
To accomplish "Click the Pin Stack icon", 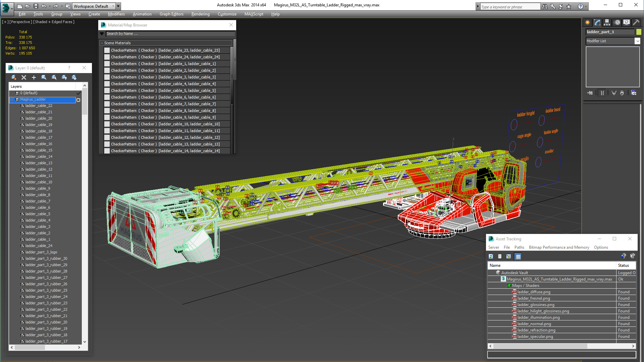I will click(590, 93).
